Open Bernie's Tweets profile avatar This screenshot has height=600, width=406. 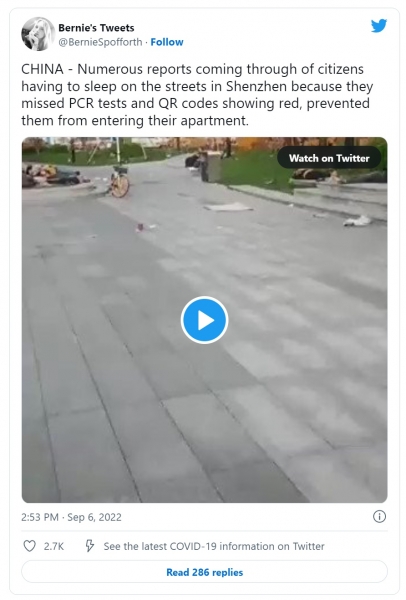click(x=38, y=34)
